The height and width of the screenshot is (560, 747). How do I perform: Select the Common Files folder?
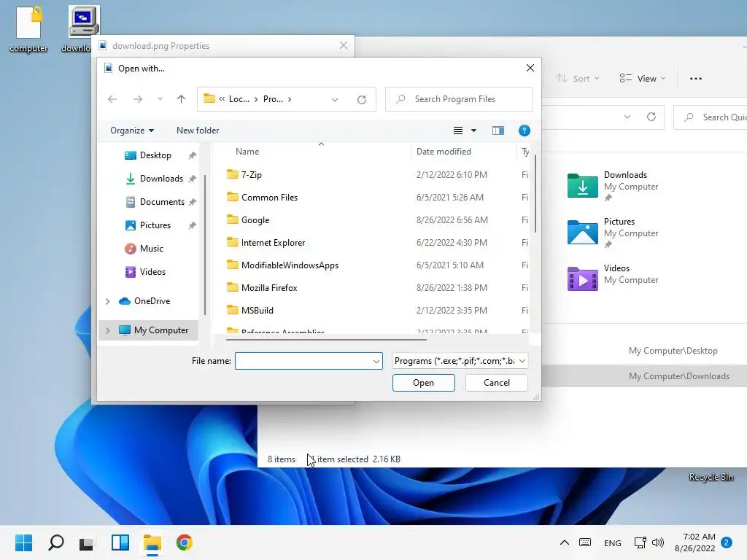(269, 197)
